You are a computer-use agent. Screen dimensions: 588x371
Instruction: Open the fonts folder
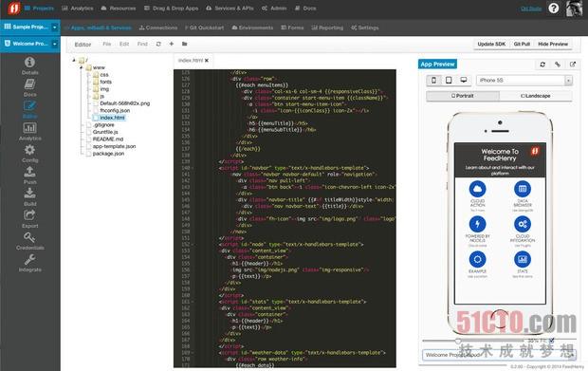point(106,82)
